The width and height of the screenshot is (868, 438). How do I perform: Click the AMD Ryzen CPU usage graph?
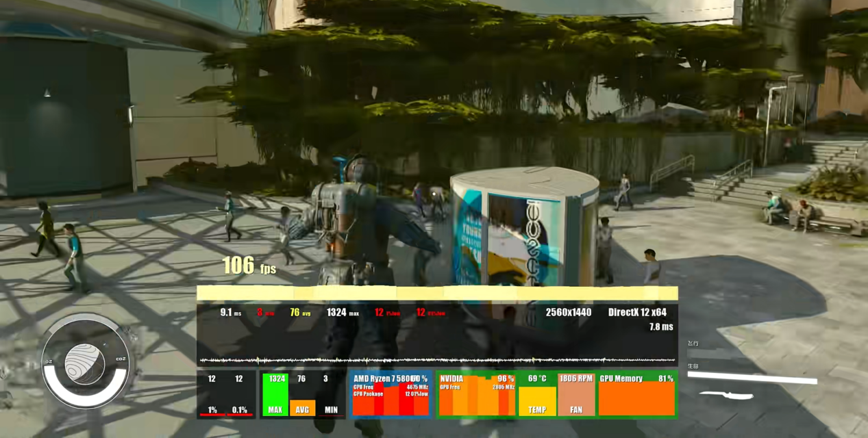point(390,394)
